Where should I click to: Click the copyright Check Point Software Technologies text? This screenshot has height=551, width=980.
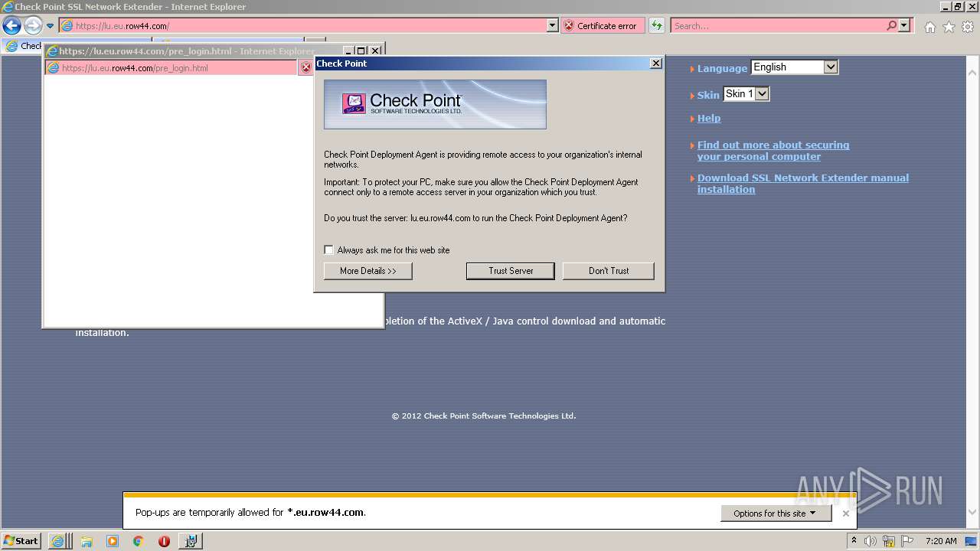pos(484,416)
